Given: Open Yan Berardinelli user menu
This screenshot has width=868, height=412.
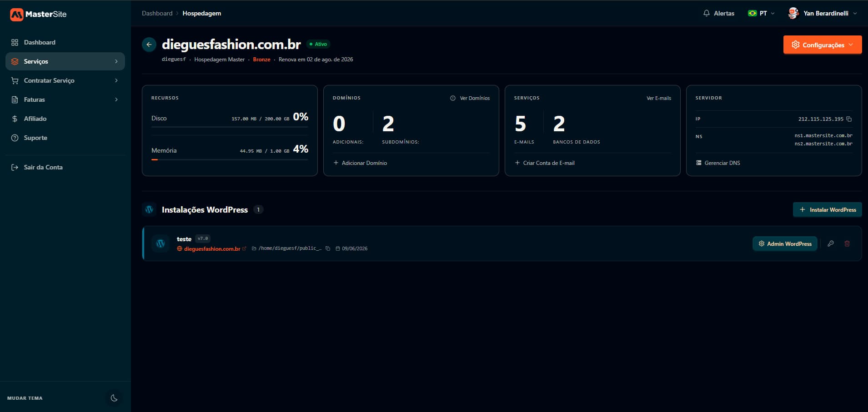Looking at the screenshot, I should coord(822,13).
